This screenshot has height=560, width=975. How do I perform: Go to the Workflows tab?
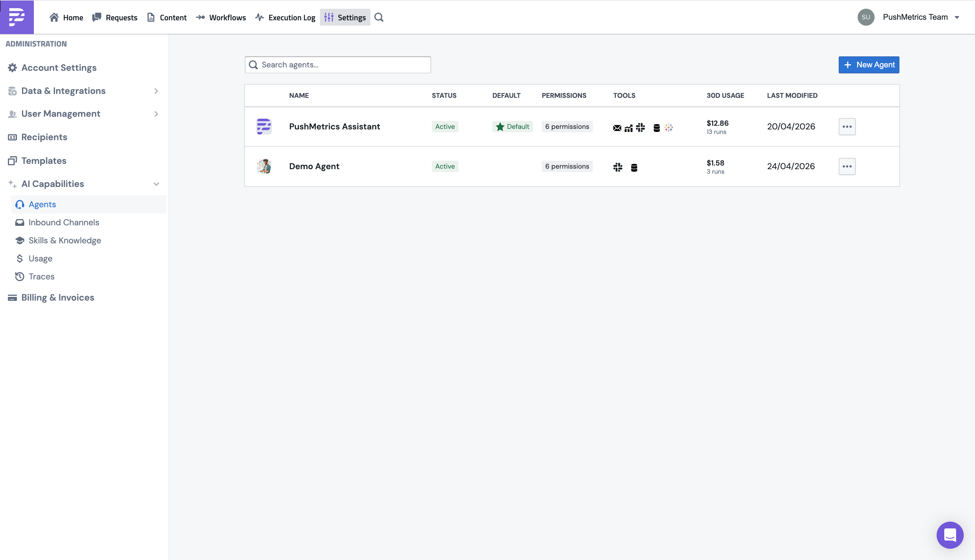tap(221, 17)
